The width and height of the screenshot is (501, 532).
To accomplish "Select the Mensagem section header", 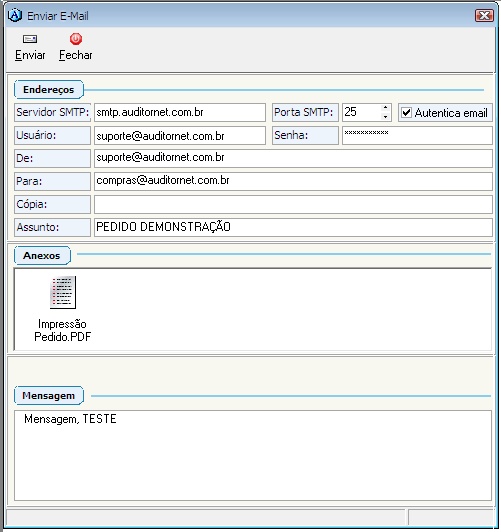I will coord(49,396).
